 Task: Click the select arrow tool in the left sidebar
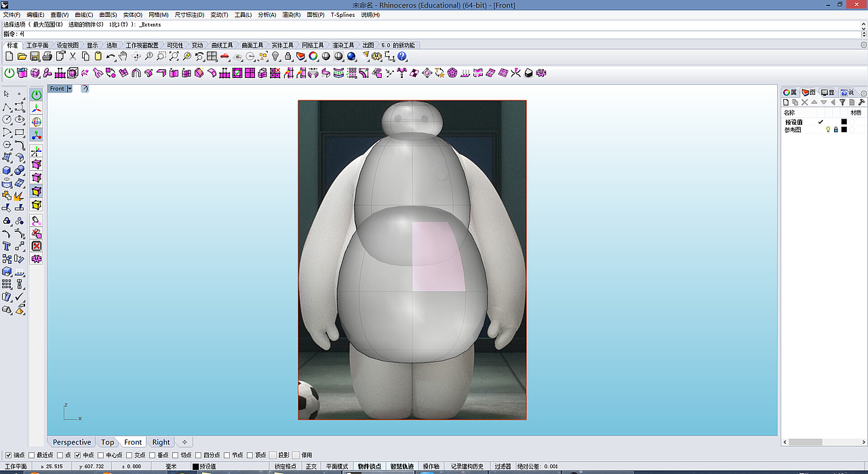[7, 94]
